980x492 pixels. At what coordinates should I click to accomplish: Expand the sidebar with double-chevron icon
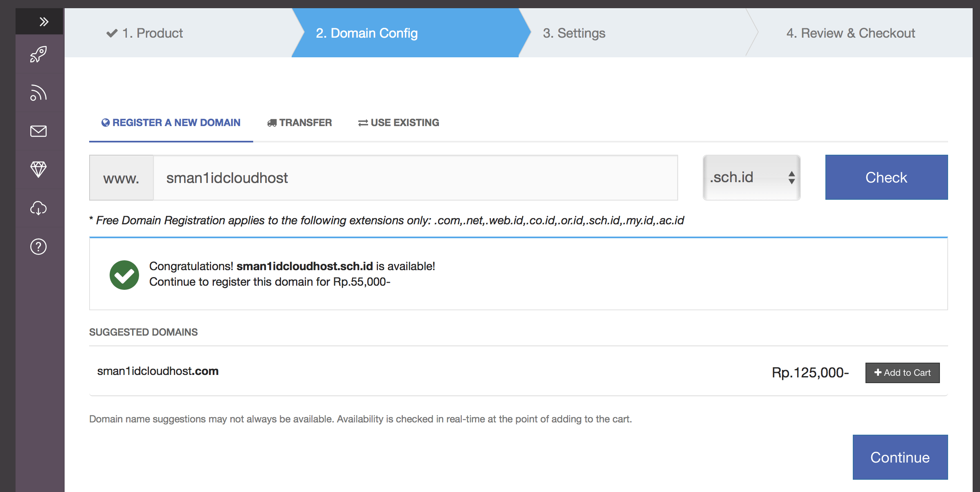click(44, 22)
